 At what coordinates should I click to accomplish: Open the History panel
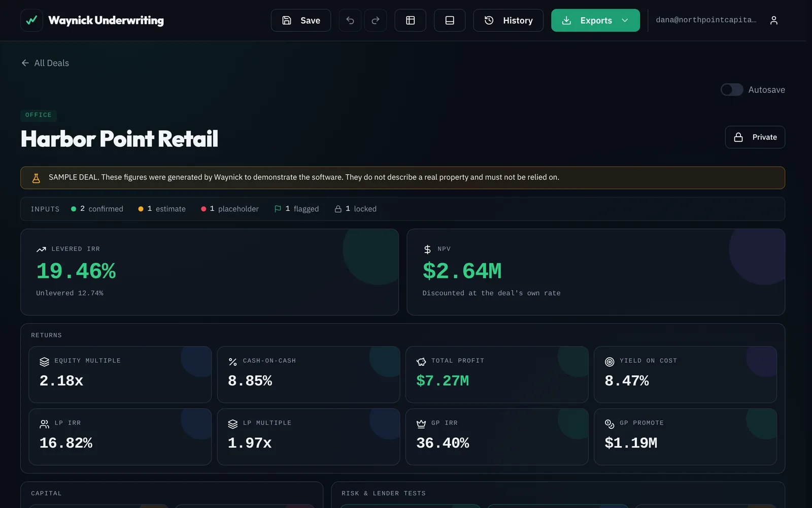pos(508,20)
